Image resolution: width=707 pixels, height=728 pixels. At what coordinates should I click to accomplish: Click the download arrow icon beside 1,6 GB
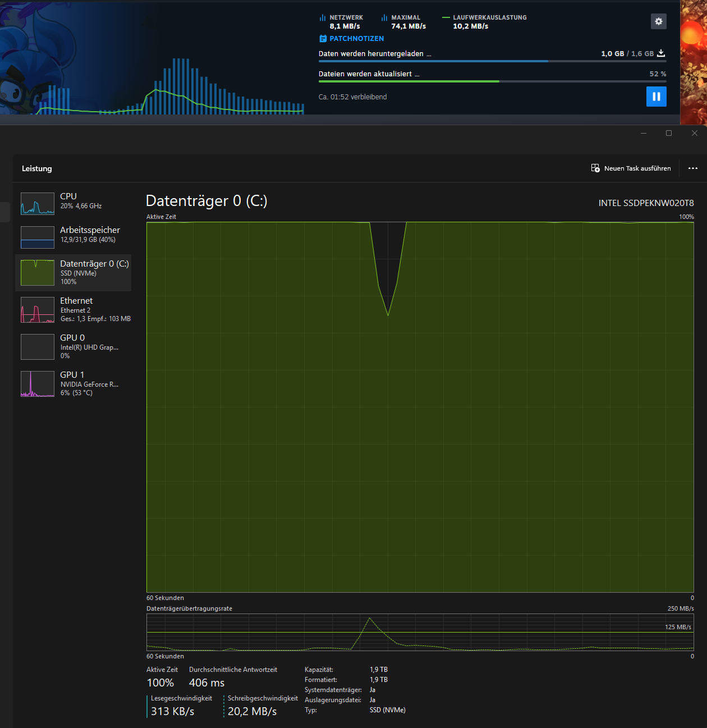tap(661, 53)
